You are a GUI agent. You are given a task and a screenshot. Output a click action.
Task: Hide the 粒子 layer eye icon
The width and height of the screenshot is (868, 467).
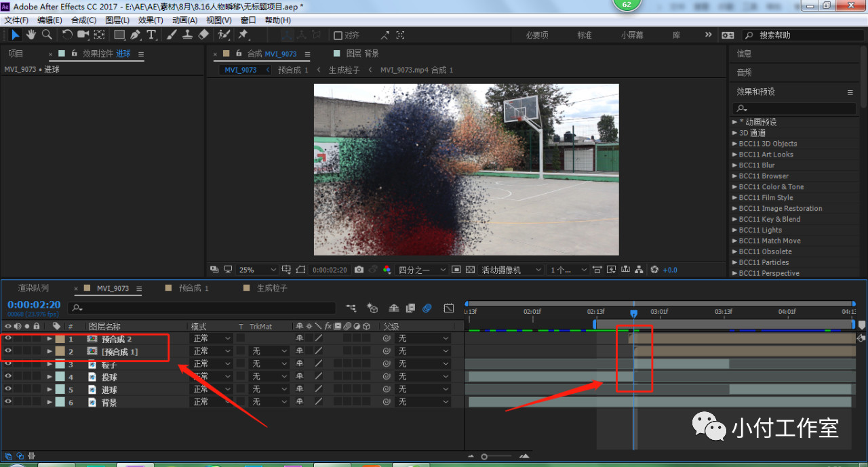(x=8, y=364)
